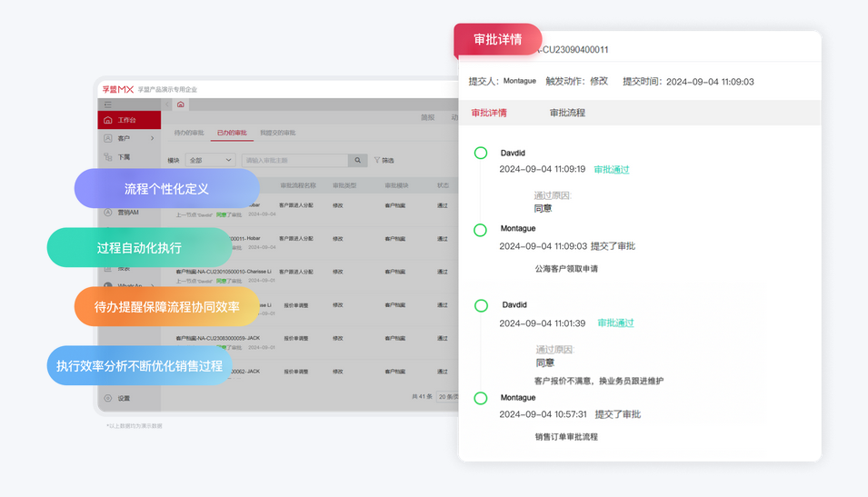Screen dimensions: 868x497
Task: Click the home tab icon in the tab bar
Action: pos(180,104)
